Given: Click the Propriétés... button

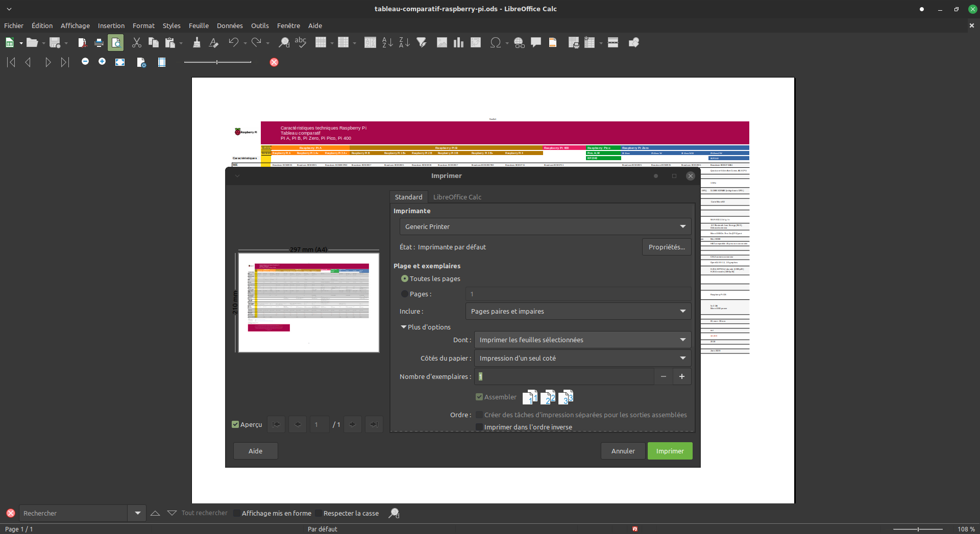Looking at the screenshot, I should coord(667,247).
